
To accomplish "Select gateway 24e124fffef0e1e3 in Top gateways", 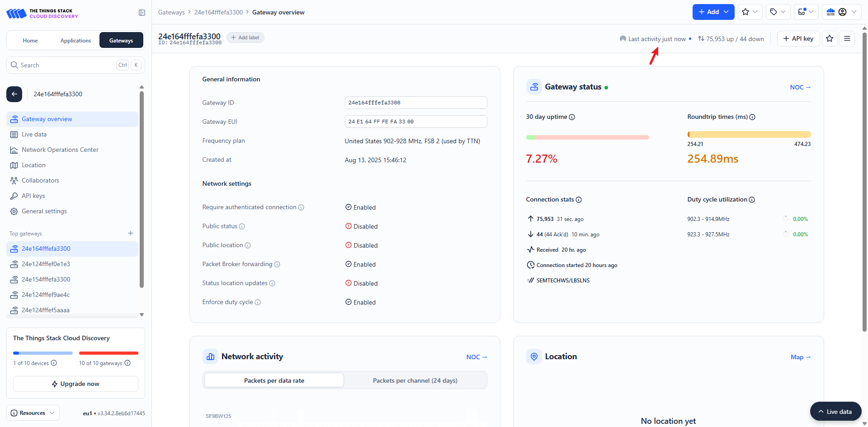I will tap(72, 264).
